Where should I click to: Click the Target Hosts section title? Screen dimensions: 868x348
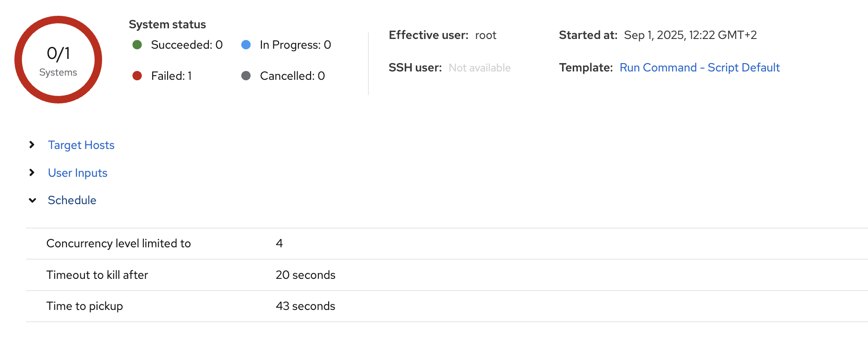(x=81, y=145)
